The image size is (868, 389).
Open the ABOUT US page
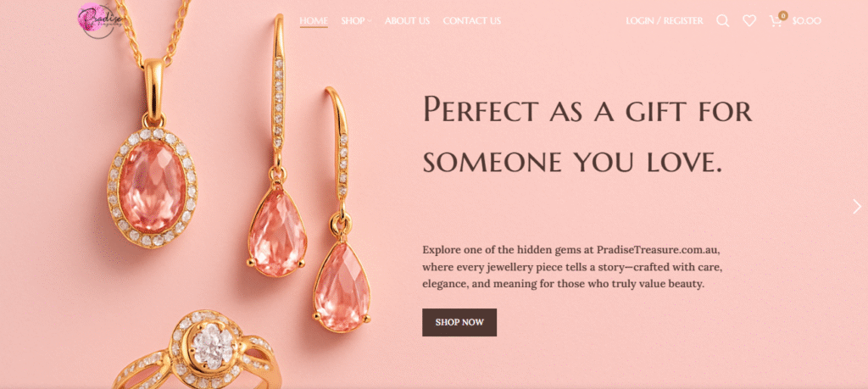[x=407, y=20]
